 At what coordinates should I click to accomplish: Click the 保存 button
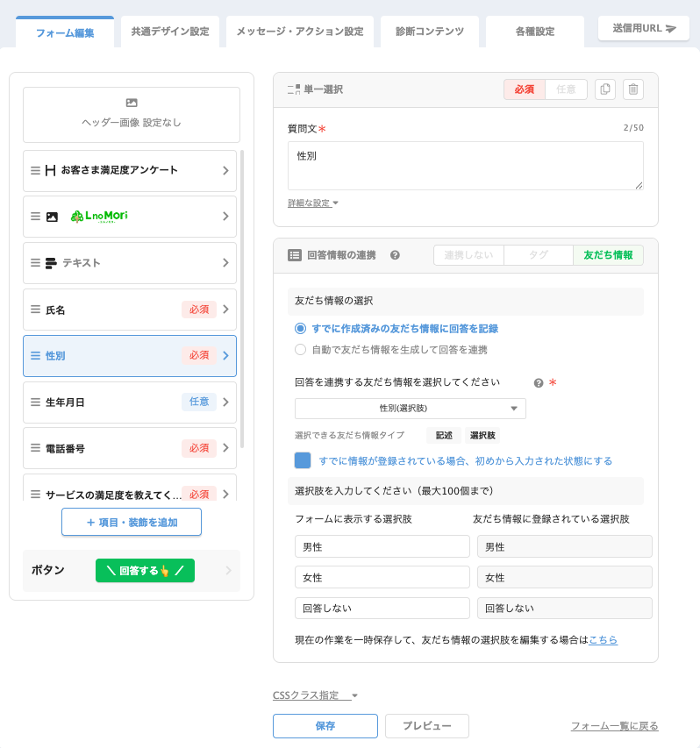click(x=325, y=726)
